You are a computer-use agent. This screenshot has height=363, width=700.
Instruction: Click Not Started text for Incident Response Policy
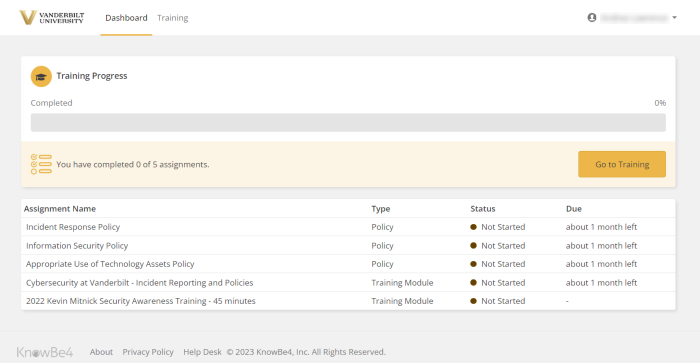(503, 227)
